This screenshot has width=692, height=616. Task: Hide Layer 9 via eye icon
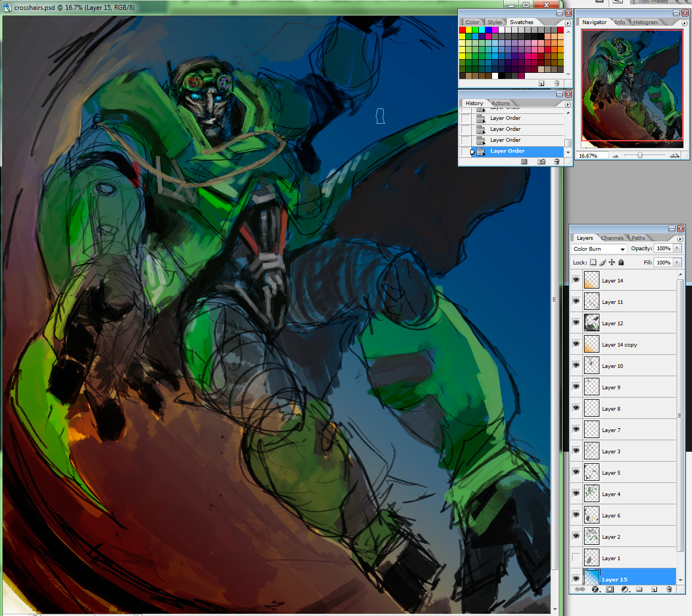576,387
